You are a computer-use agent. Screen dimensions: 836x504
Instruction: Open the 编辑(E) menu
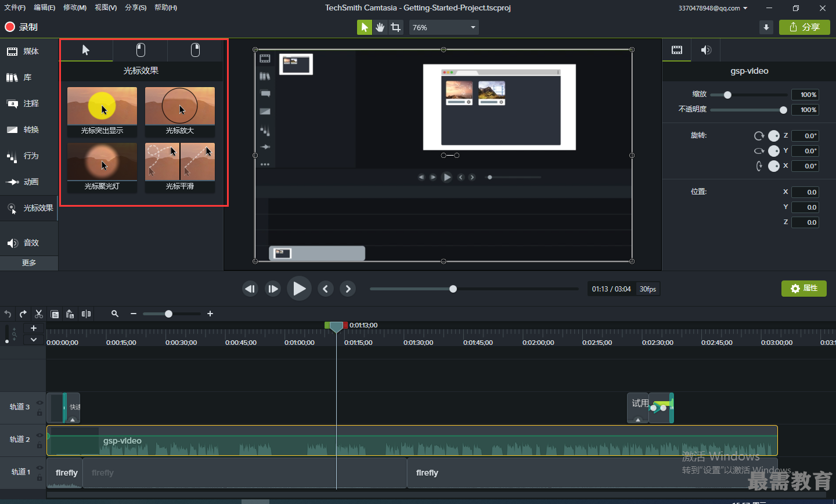(45, 8)
